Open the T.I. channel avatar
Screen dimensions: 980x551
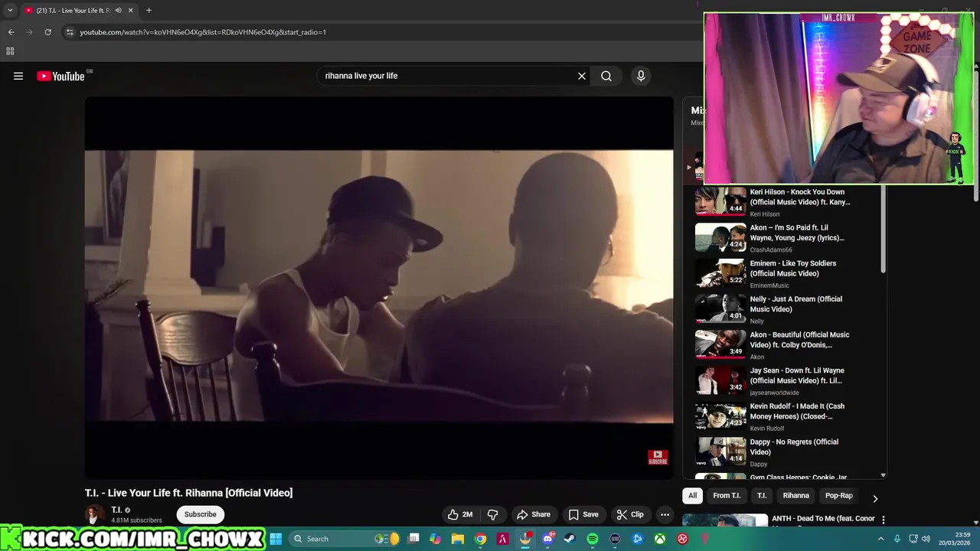94,514
